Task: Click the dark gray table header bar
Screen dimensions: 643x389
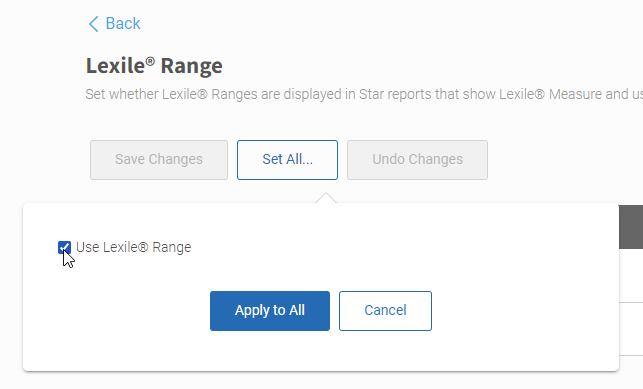Action: tap(631, 227)
